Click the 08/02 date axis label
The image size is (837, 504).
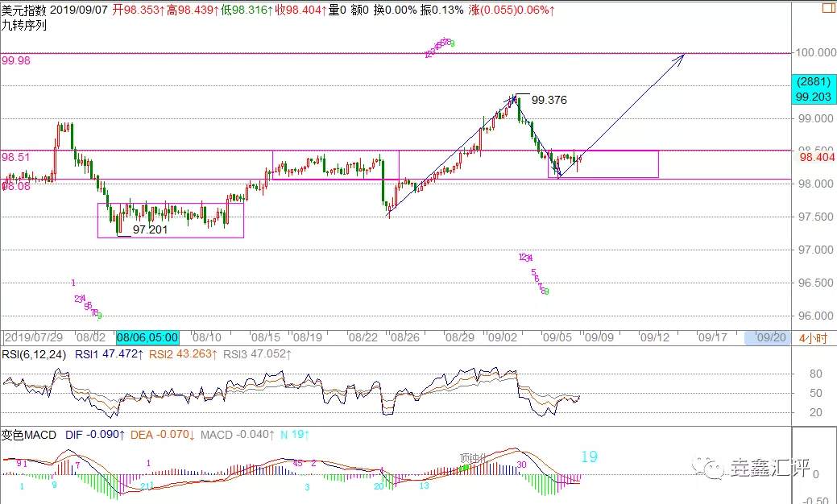point(91,337)
